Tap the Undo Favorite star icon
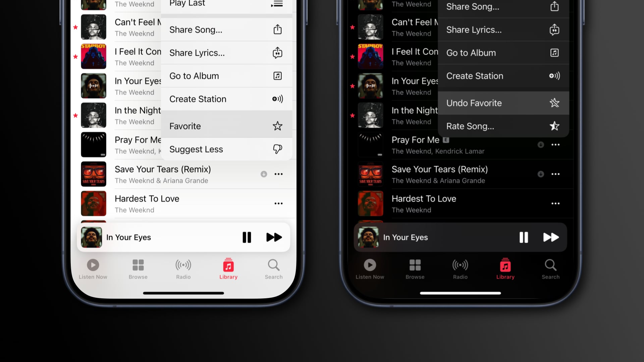The width and height of the screenshot is (644, 362). (x=555, y=103)
